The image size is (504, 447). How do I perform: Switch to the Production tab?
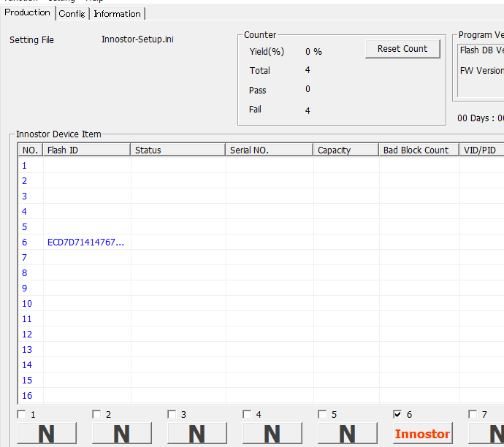[27, 13]
